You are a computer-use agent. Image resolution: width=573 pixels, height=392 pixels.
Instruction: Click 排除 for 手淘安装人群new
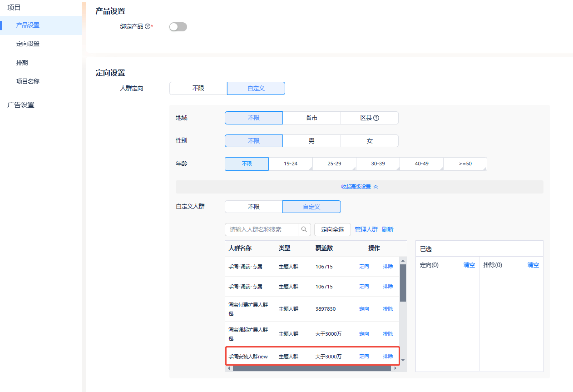click(x=388, y=357)
